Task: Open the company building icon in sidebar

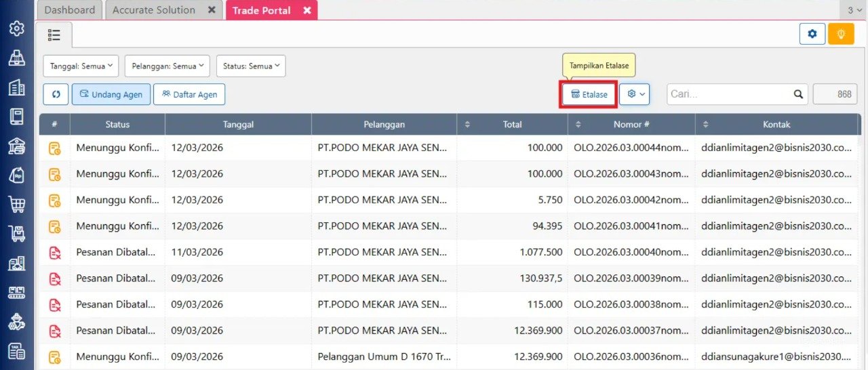Action: pos(16,87)
